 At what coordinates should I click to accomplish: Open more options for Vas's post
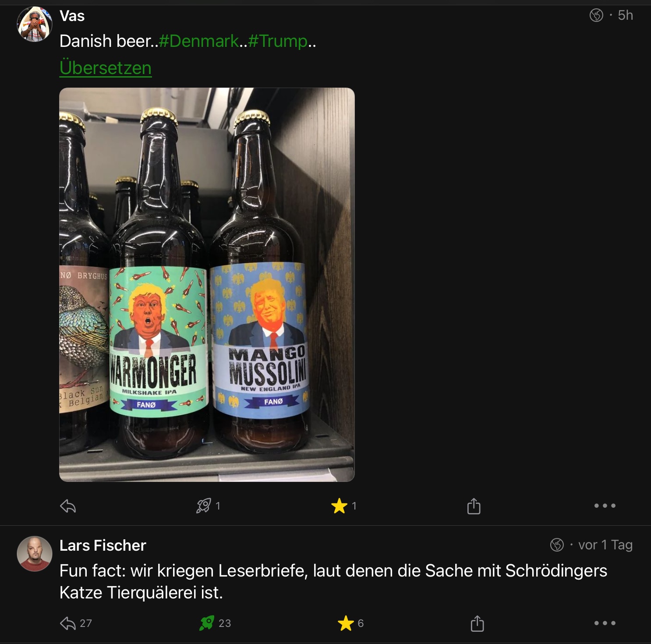(605, 506)
